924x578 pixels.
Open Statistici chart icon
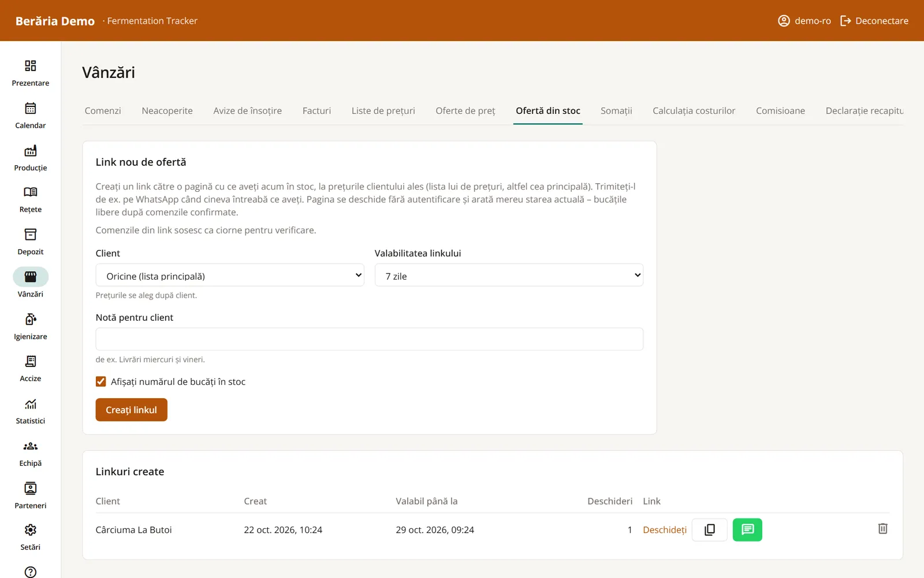31,404
